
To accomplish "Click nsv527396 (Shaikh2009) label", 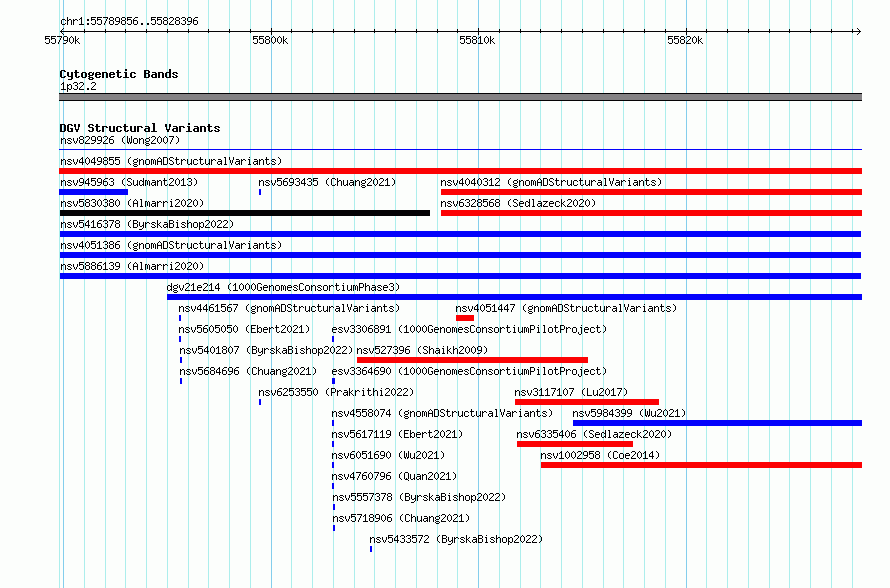I will coord(422,350).
